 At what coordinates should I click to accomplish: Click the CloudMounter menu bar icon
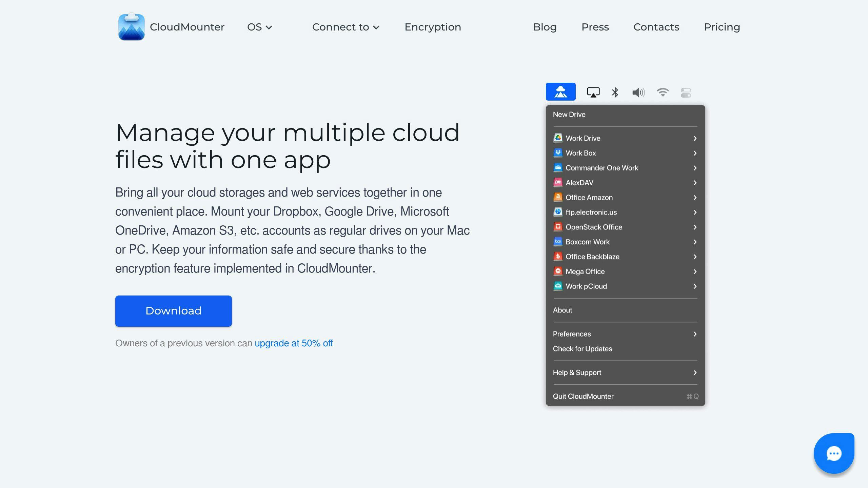[560, 91]
